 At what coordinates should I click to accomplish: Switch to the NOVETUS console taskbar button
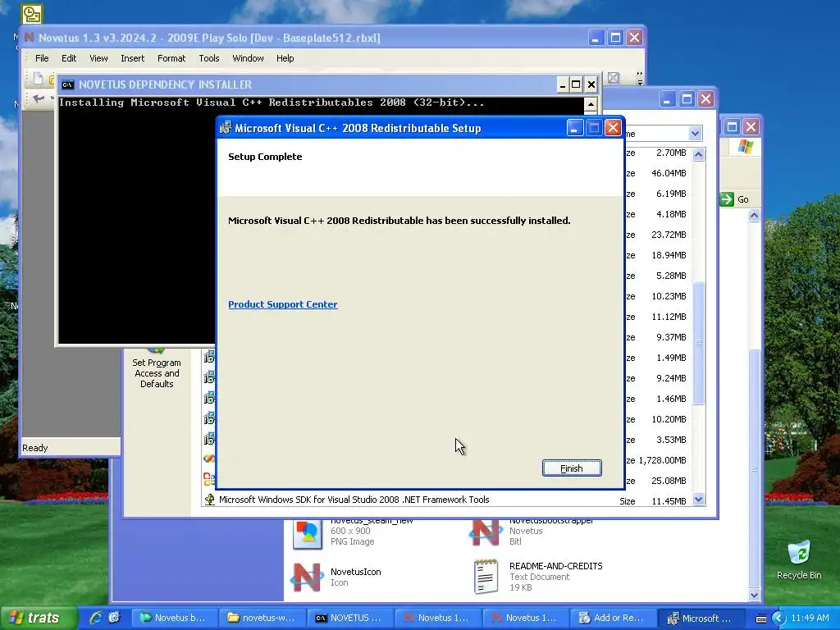tap(349, 618)
